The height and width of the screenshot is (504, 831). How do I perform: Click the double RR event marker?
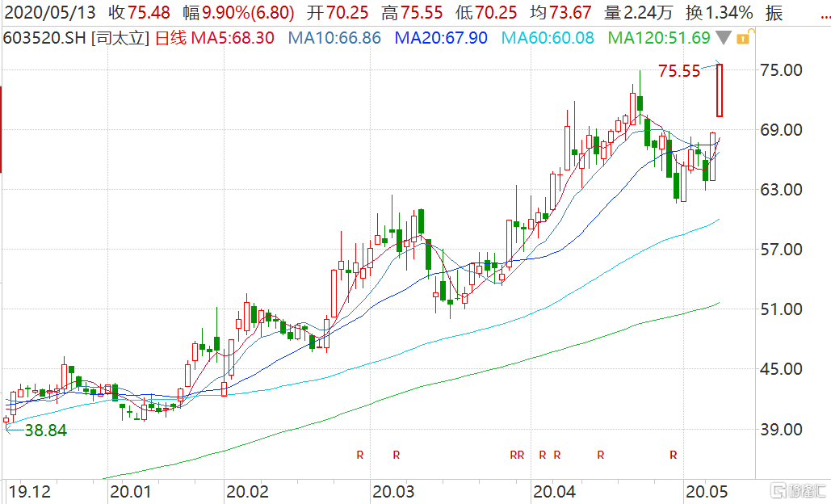tap(517, 455)
